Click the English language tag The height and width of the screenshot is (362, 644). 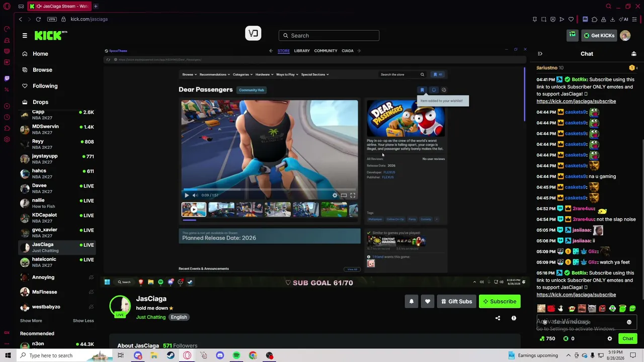click(x=179, y=317)
